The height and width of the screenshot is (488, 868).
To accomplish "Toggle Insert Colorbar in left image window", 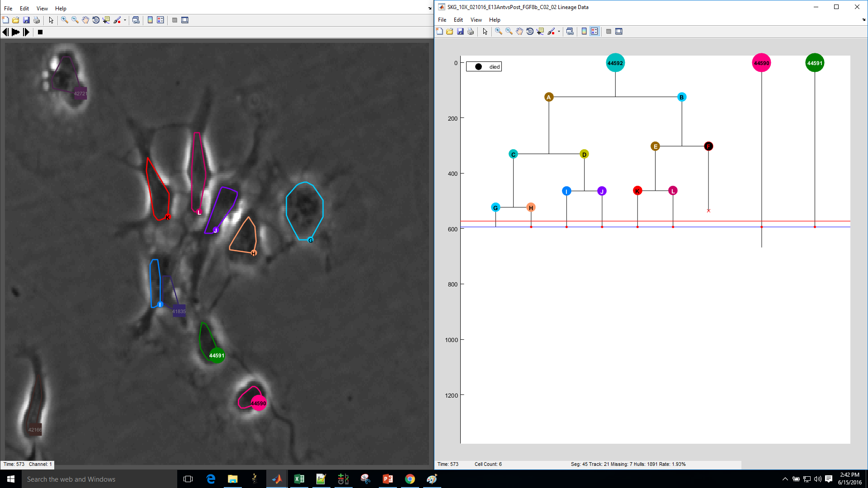I will click(150, 20).
